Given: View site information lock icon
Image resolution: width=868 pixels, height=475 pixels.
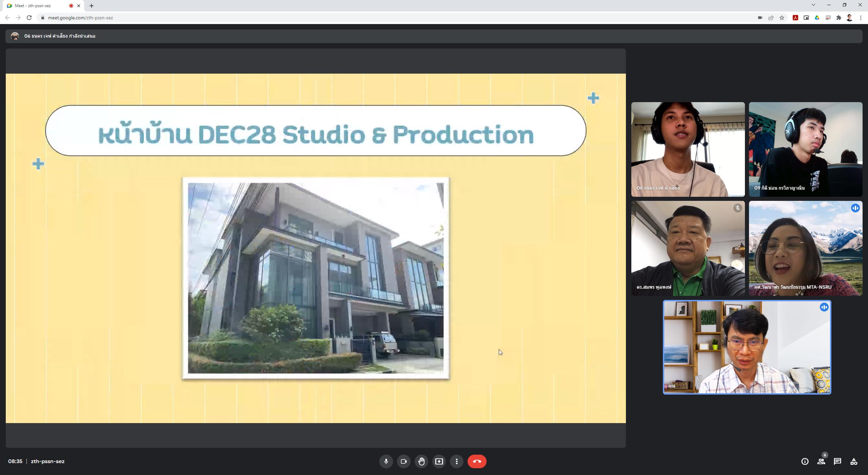Looking at the screenshot, I should coord(42,18).
